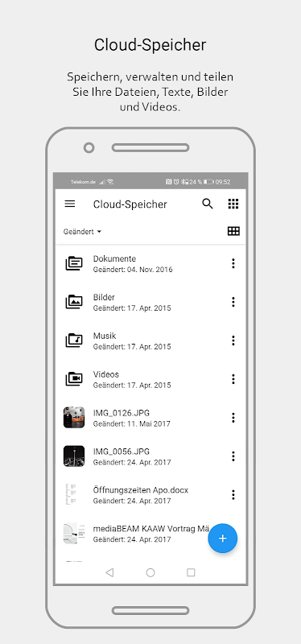
Task: Open the hamburger navigation menu
Action: (x=70, y=204)
